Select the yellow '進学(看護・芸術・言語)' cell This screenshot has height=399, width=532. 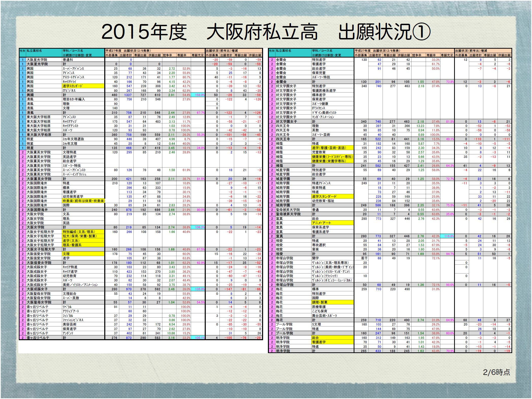tap(333, 148)
